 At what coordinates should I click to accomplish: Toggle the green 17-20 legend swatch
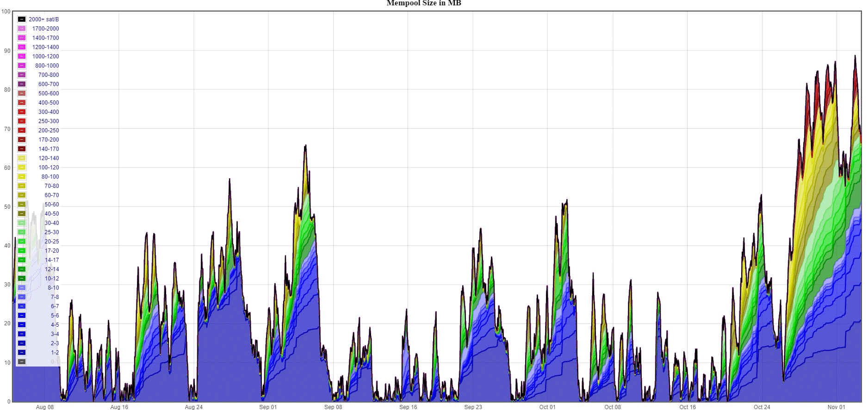pyautogui.click(x=22, y=251)
